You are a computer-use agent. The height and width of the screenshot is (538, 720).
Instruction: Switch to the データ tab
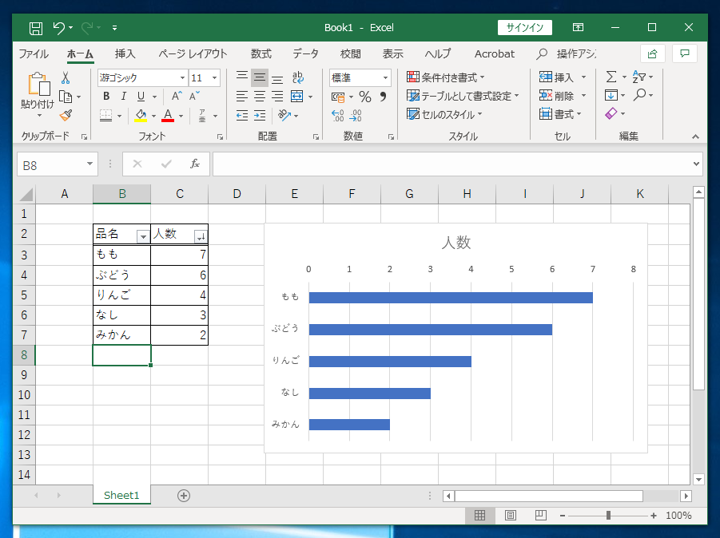coord(305,54)
